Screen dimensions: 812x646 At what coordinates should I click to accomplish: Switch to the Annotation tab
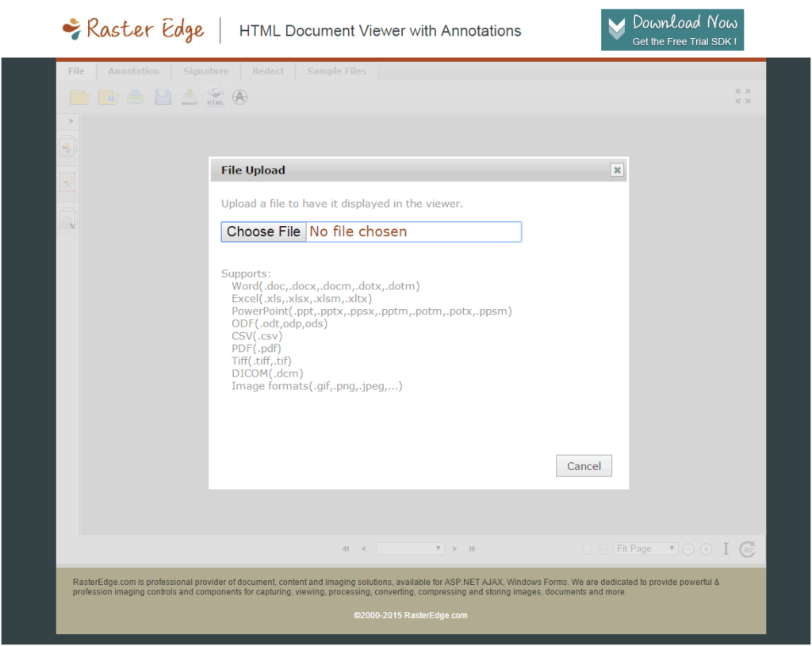(x=133, y=71)
